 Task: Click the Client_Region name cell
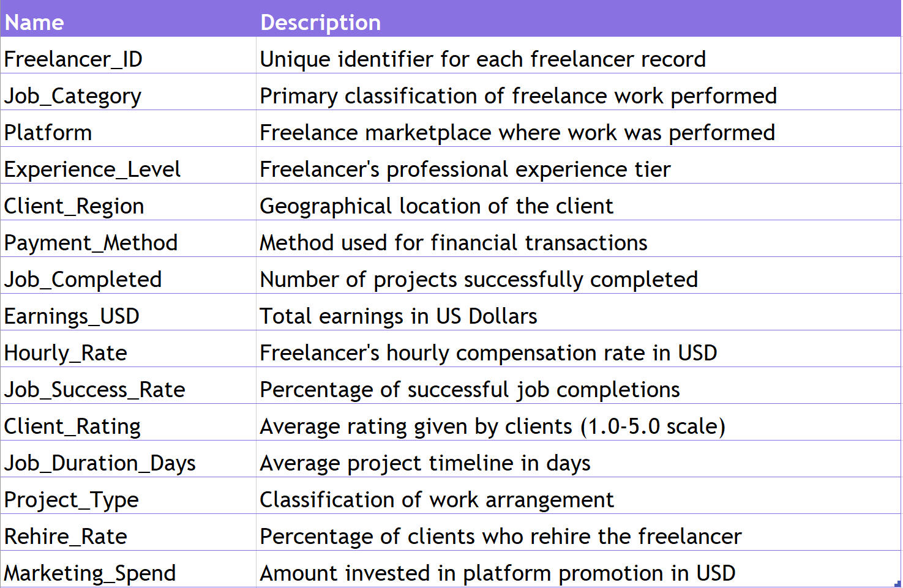(74, 206)
